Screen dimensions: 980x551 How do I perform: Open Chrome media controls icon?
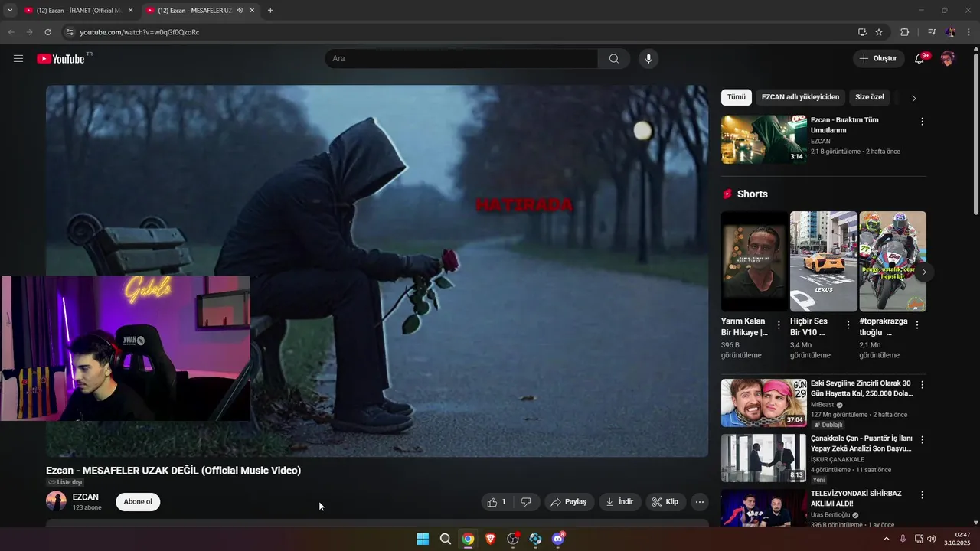tap(932, 32)
